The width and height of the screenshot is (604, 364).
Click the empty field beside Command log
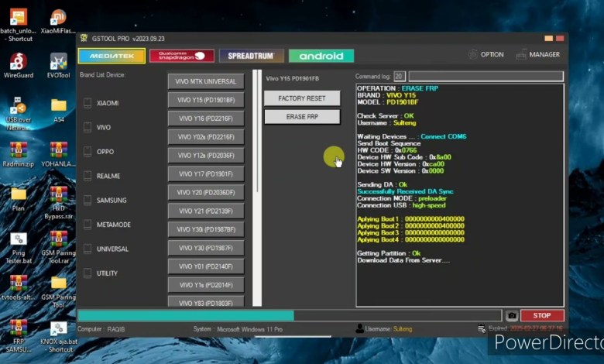[x=486, y=76]
